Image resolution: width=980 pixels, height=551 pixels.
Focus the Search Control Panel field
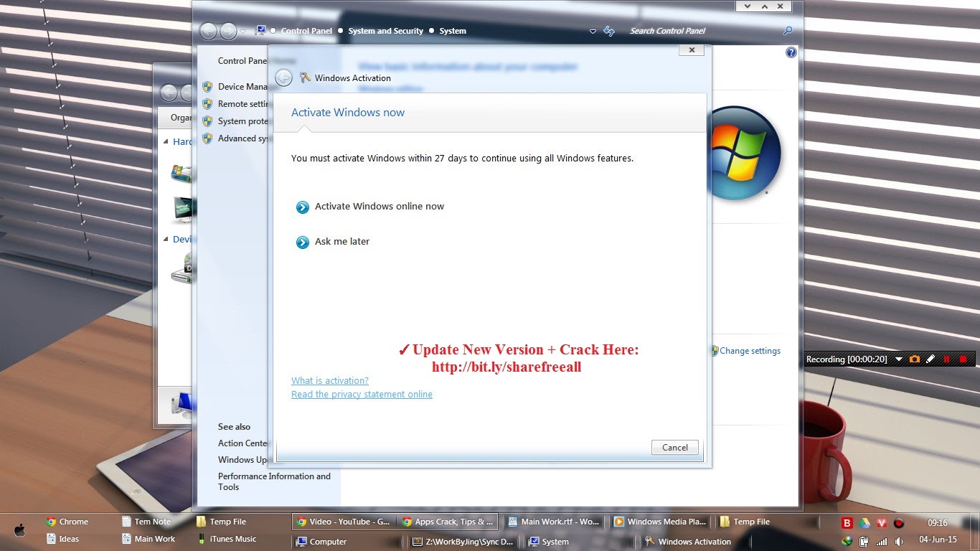[x=699, y=31]
